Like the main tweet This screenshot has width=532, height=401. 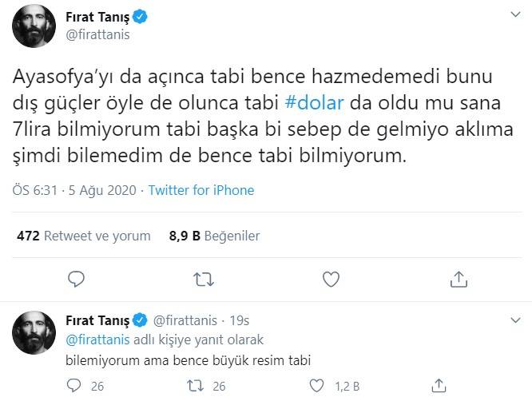point(332,278)
